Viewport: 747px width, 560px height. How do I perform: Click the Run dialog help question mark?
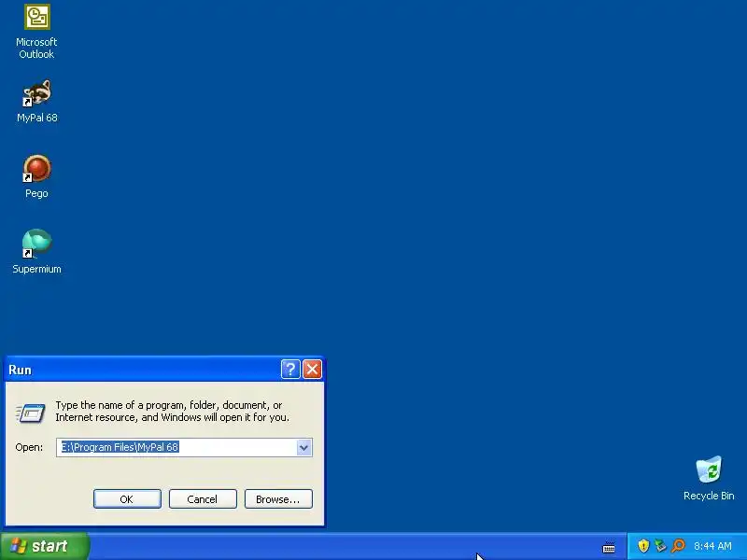click(290, 369)
